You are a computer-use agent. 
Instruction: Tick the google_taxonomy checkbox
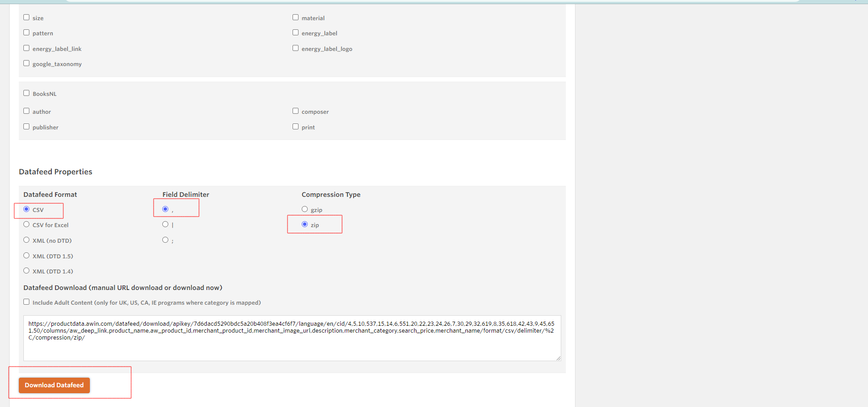point(27,63)
